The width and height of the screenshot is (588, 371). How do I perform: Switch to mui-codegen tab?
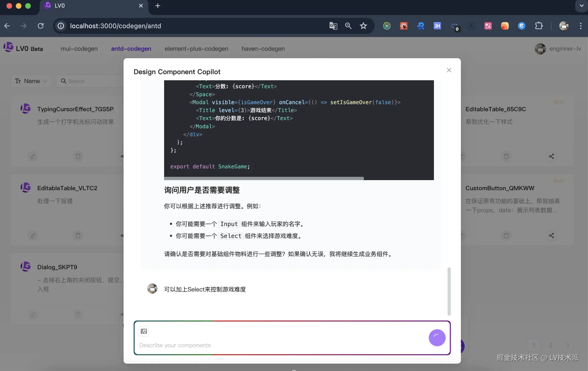[79, 49]
